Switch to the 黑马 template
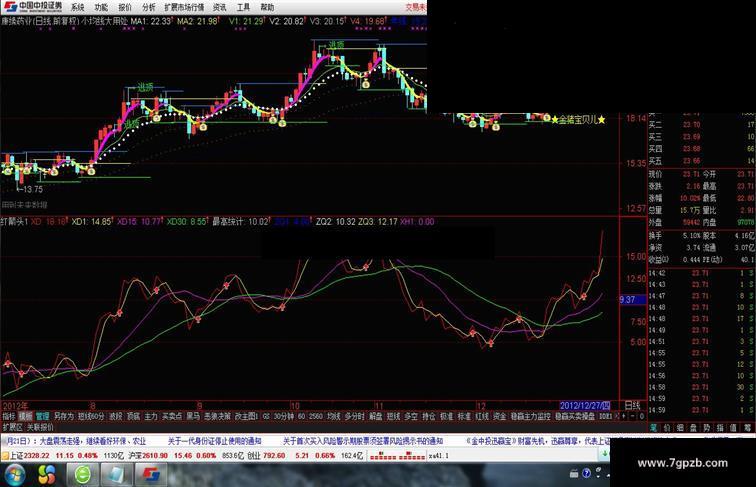Image resolution: width=756 pixels, height=487 pixels. pyautogui.click(x=193, y=416)
